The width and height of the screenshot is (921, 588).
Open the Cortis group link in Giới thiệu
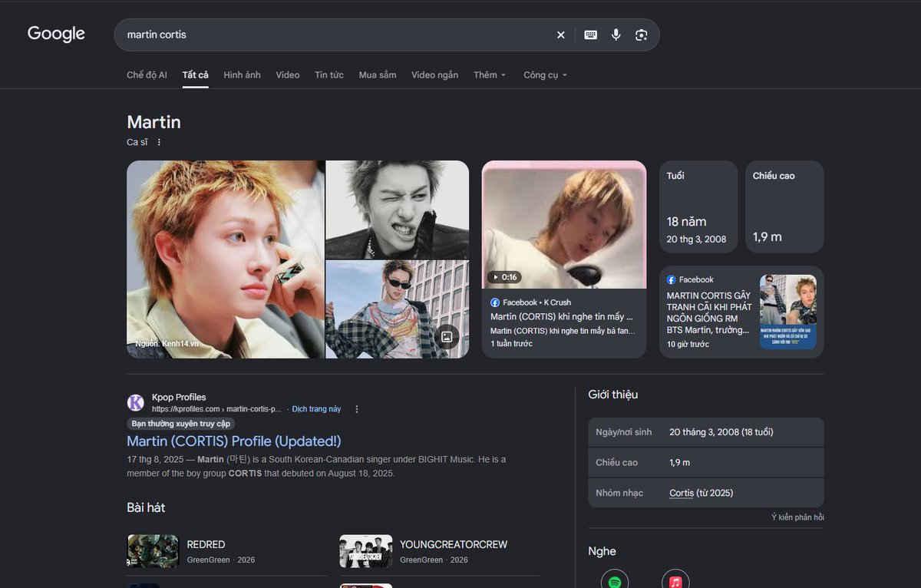[682, 493]
